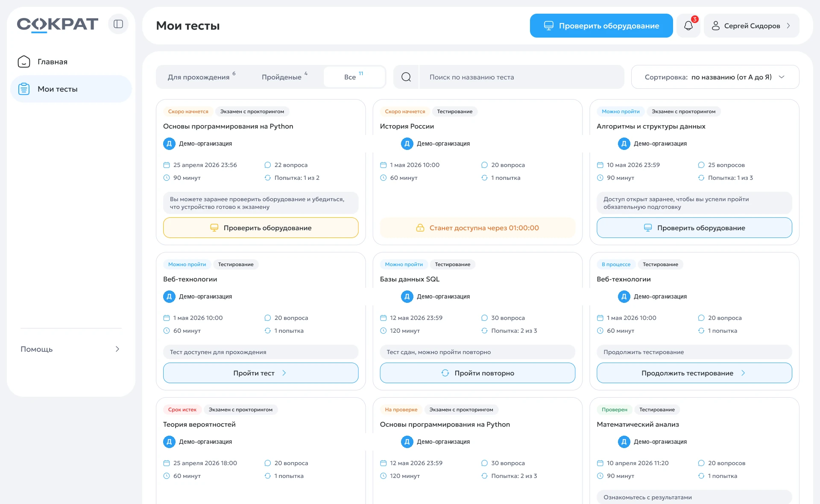Image resolution: width=820 pixels, height=504 pixels.
Task: Click the lock icon in История России card
Action: click(x=420, y=228)
